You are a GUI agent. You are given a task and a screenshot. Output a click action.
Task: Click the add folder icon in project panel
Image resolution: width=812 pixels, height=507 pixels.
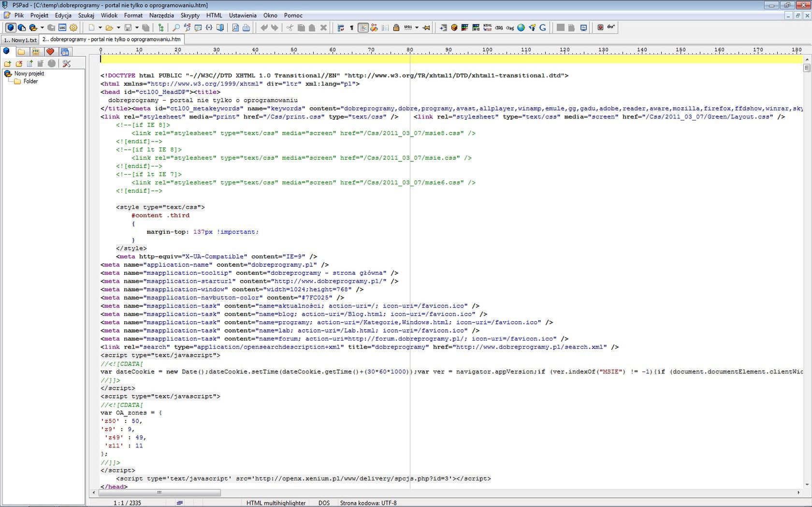pyautogui.click(x=8, y=63)
